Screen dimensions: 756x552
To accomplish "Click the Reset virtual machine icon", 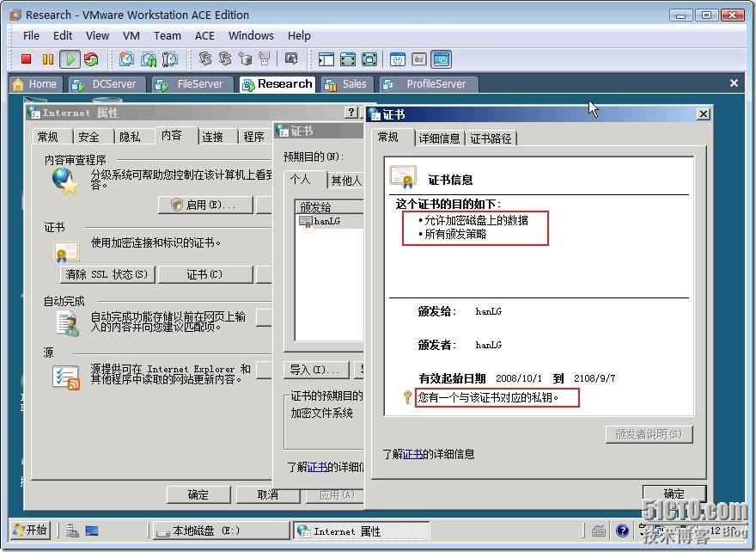I will (x=91, y=59).
